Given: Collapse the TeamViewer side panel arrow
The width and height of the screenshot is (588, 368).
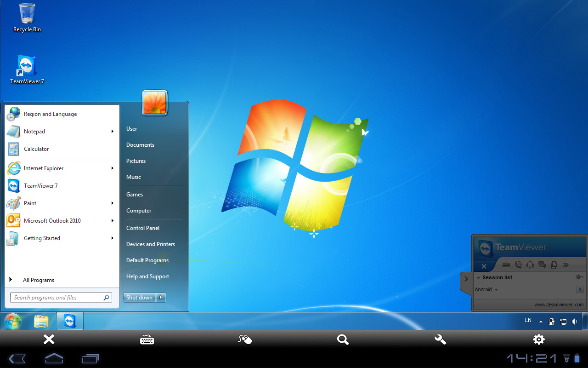Looking at the screenshot, I should [x=466, y=278].
